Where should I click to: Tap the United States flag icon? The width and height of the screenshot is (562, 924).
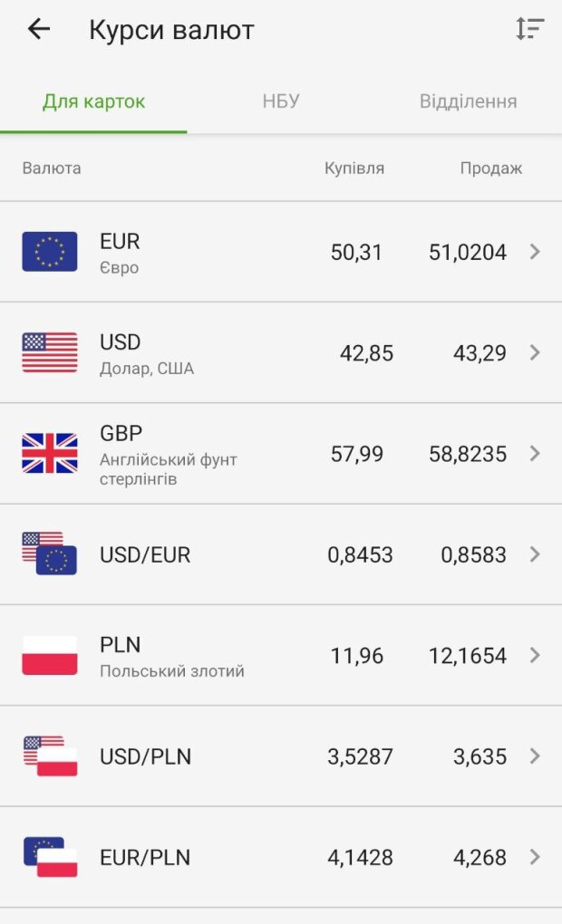coord(50,352)
